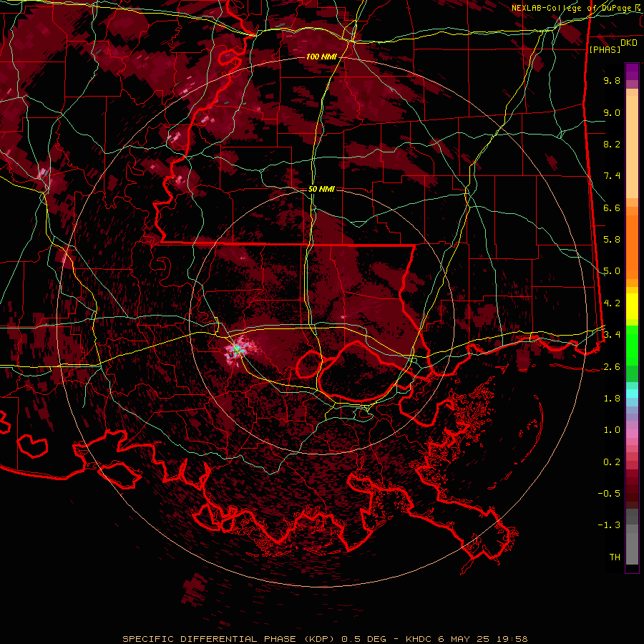
Task: Pick the cyan segment of the color bar
Action: pyautogui.click(x=632, y=393)
